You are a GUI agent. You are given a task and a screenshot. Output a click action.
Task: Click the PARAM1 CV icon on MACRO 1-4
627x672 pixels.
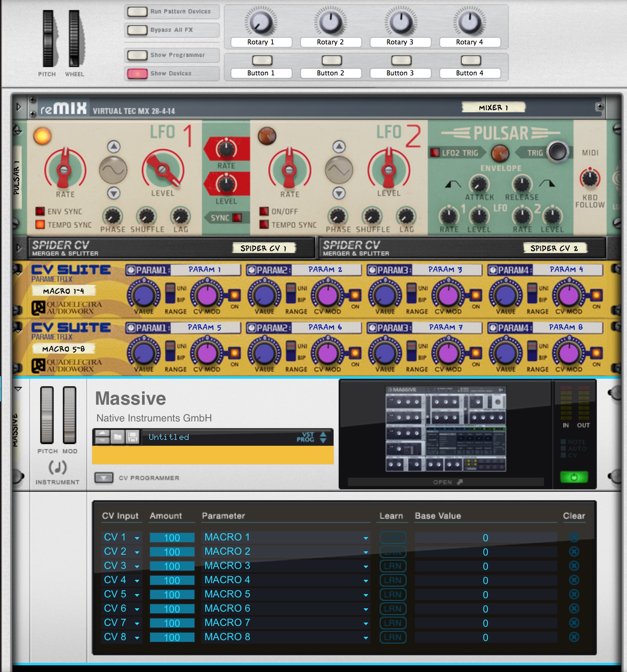click(131, 270)
